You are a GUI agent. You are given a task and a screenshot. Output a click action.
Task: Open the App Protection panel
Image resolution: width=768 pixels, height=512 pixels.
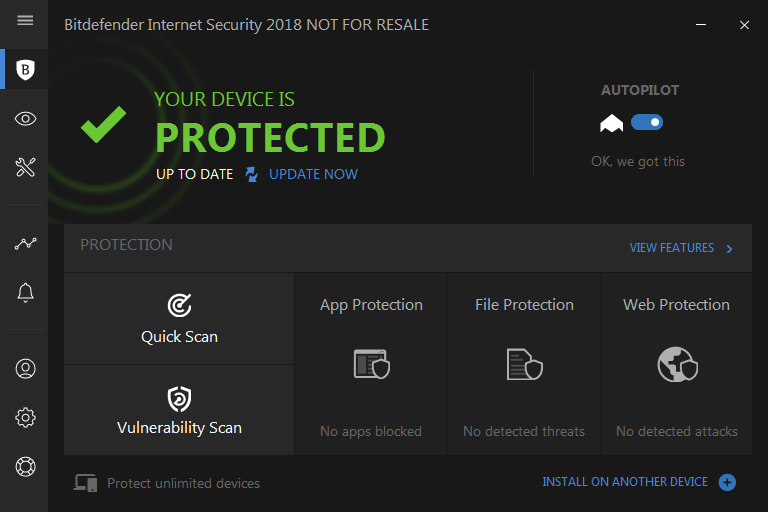371,364
